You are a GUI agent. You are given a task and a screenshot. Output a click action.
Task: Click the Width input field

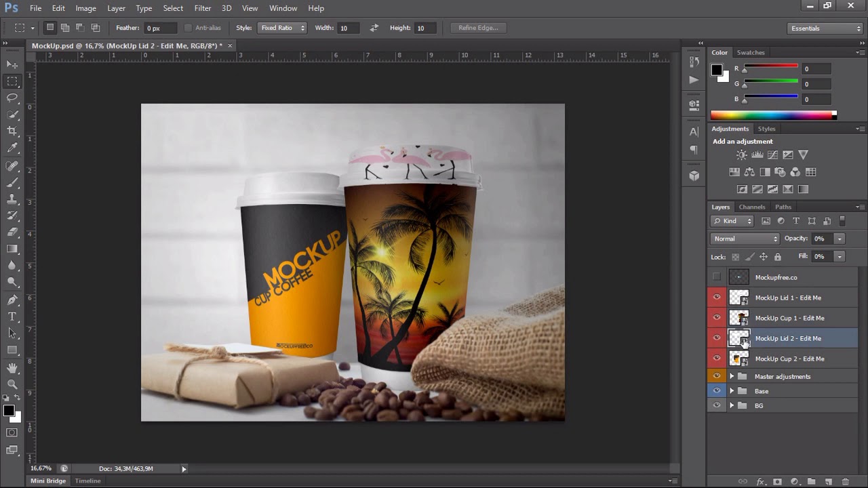tap(348, 28)
